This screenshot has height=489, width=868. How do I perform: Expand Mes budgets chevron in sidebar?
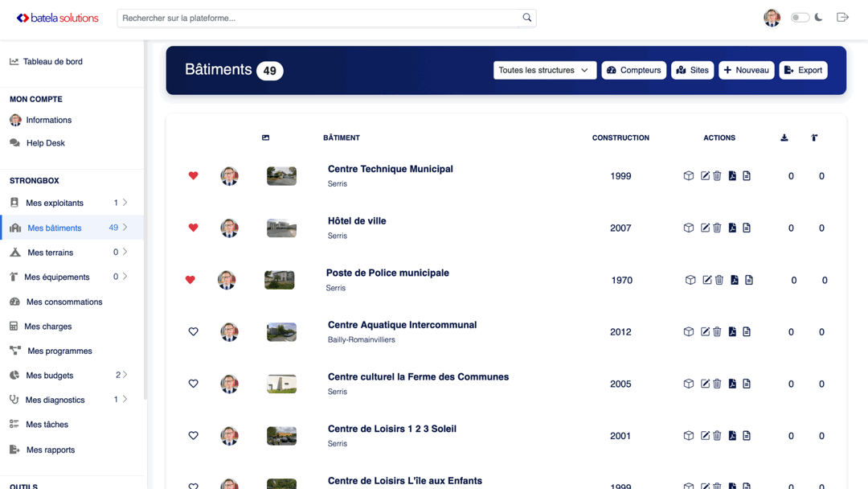125,375
